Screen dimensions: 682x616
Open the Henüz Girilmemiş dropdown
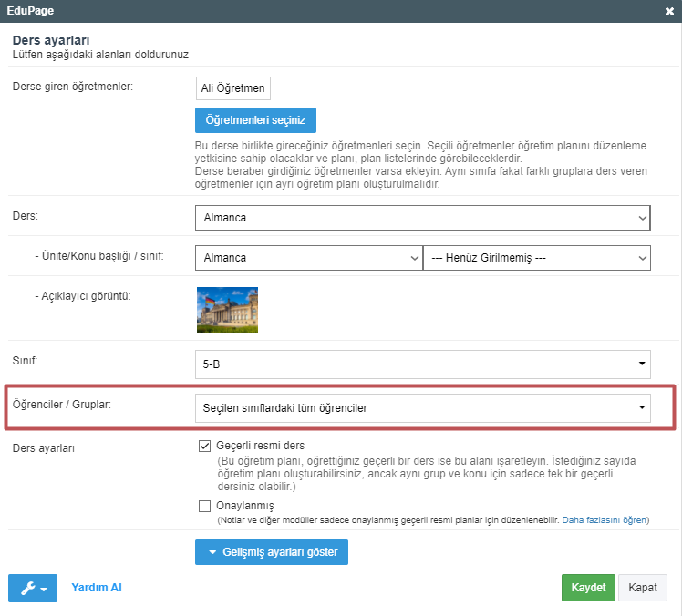(537, 258)
